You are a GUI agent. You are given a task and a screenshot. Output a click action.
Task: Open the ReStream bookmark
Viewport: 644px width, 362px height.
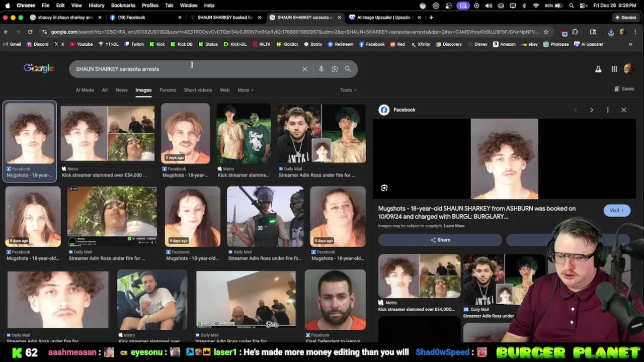coord(341,44)
